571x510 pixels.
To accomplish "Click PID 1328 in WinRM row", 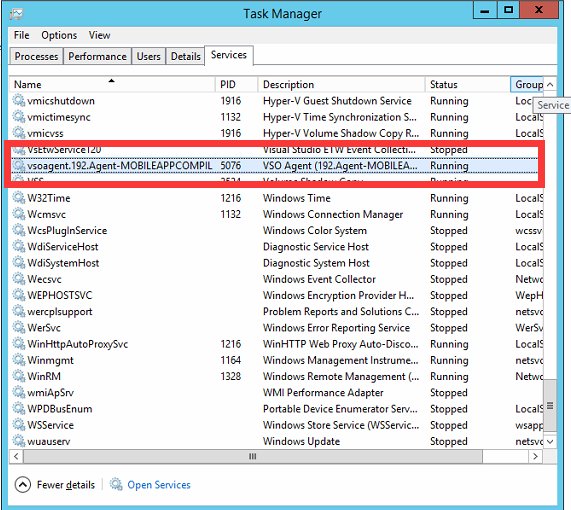I will point(231,376).
